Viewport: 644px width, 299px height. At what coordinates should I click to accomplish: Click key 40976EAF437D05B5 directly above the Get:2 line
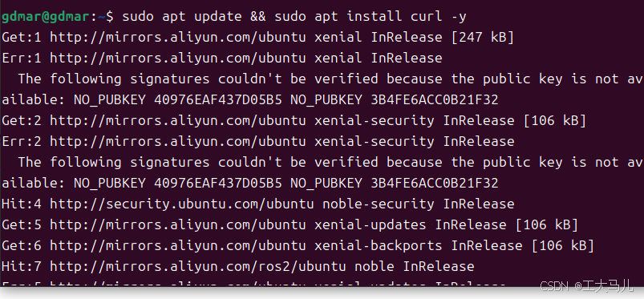[217, 100]
